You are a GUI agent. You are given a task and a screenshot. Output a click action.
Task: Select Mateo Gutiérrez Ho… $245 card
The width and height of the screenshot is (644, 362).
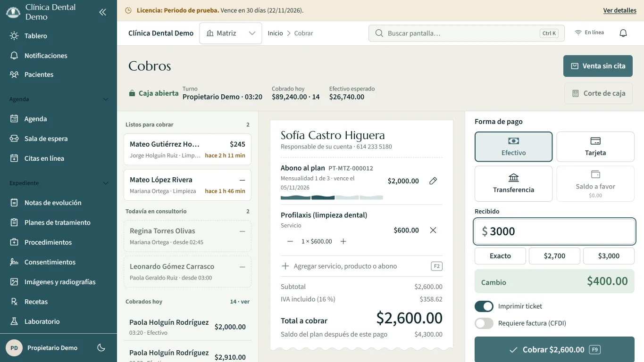[x=187, y=149]
